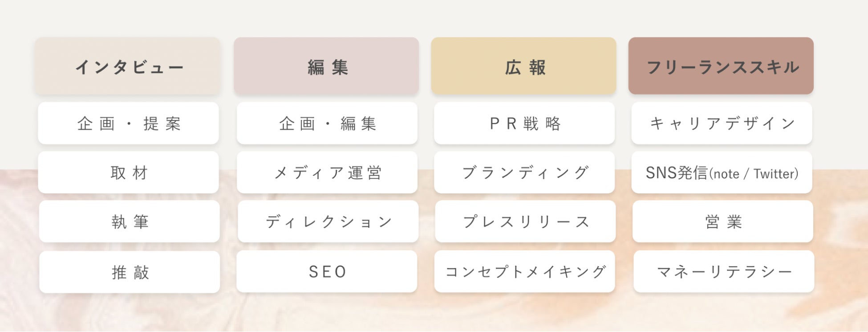Open the 広報 category header
The image size is (868, 332).
tap(523, 66)
